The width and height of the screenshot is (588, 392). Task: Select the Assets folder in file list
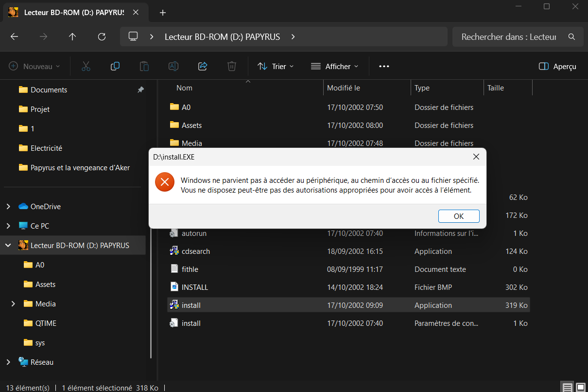pyautogui.click(x=348, y=125)
